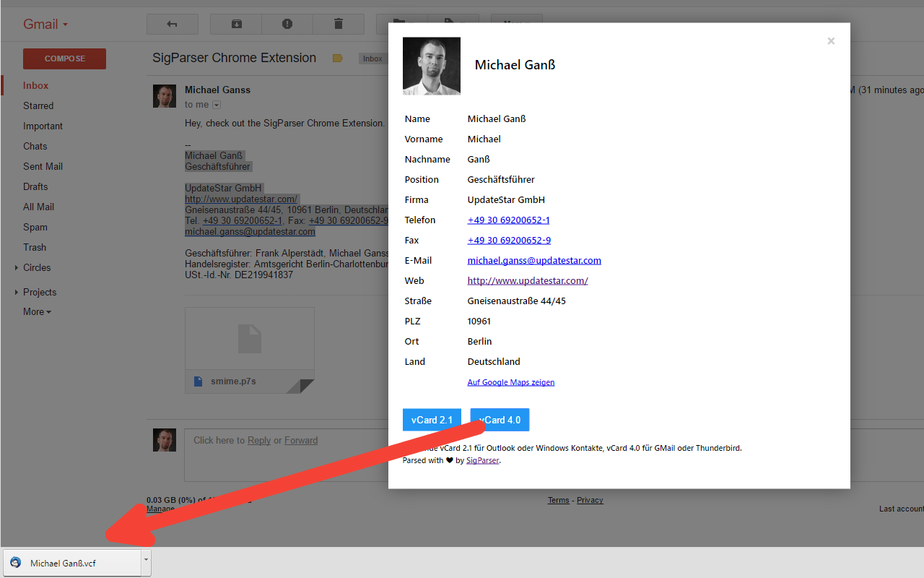
Task: Click sender avatar beside Michael Ganss message
Action: 165,96
